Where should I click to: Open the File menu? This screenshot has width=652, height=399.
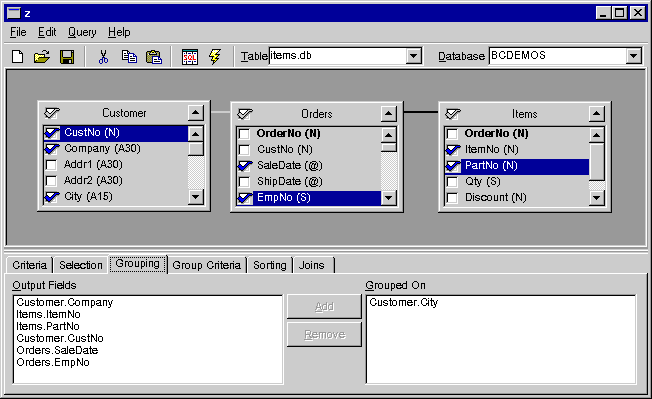pyautogui.click(x=18, y=32)
